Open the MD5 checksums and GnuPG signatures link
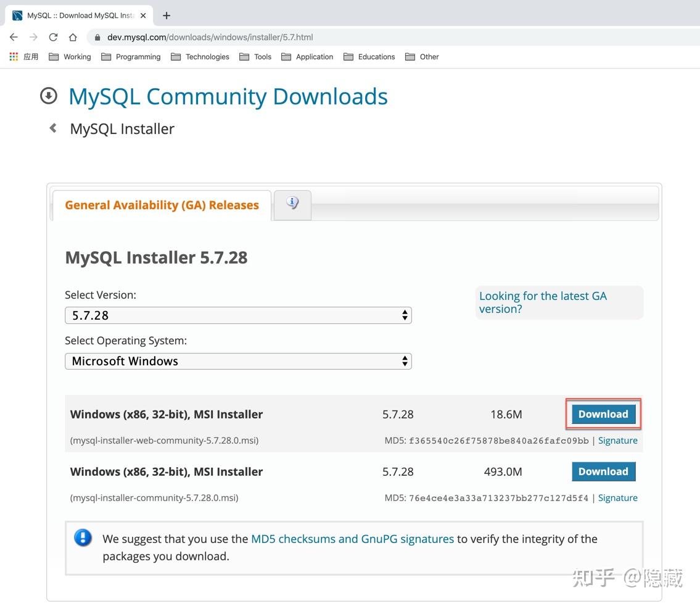Image resolution: width=700 pixels, height=606 pixels. 352,538
